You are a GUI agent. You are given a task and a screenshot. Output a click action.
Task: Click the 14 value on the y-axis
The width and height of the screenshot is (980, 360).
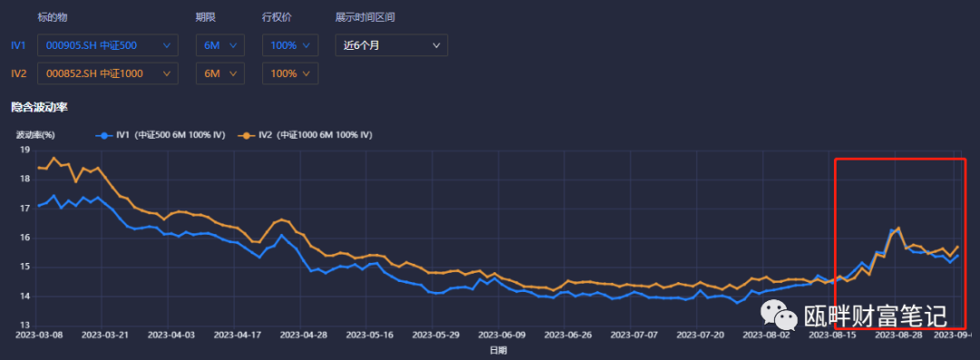click(25, 297)
